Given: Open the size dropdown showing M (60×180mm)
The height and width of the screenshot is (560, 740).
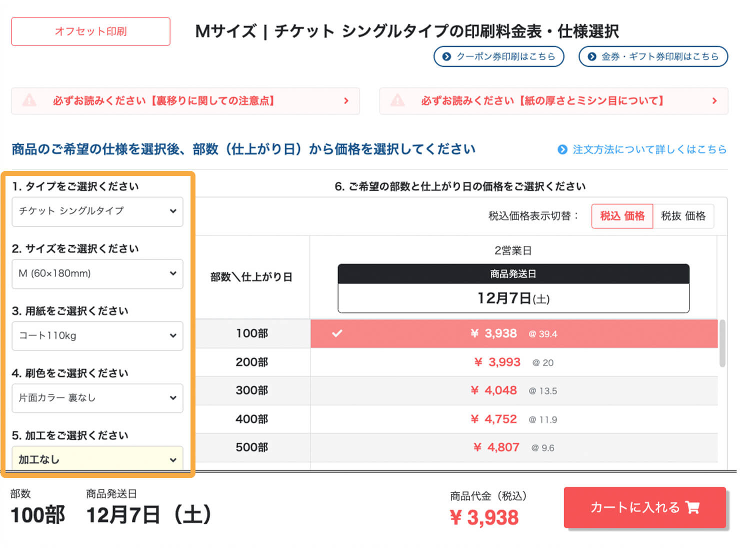Looking at the screenshot, I should point(97,274).
